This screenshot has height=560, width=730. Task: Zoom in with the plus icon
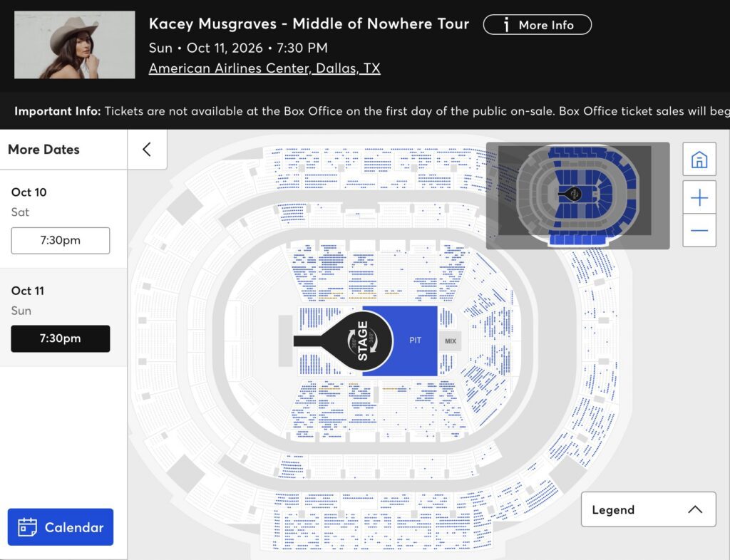click(699, 197)
